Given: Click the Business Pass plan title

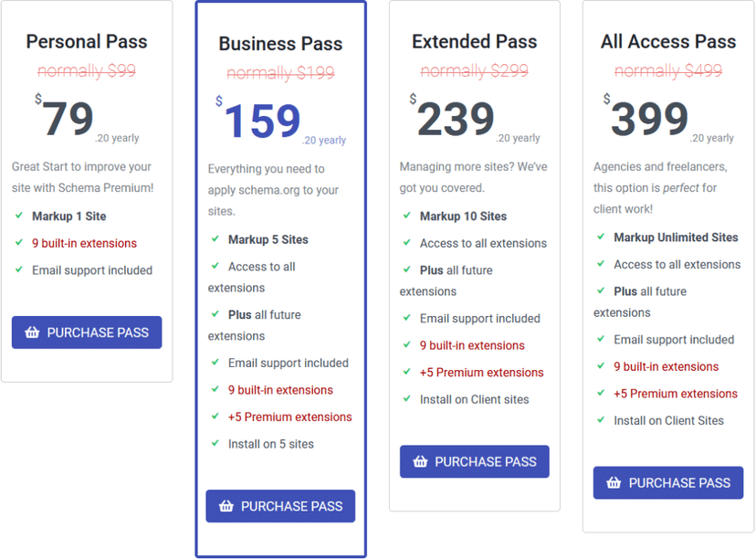Looking at the screenshot, I should click(279, 42).
